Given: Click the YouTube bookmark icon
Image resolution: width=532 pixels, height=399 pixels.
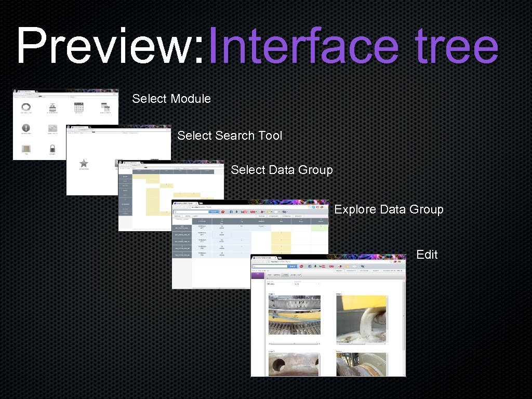Looking at the screenshot, I should 322,267.
